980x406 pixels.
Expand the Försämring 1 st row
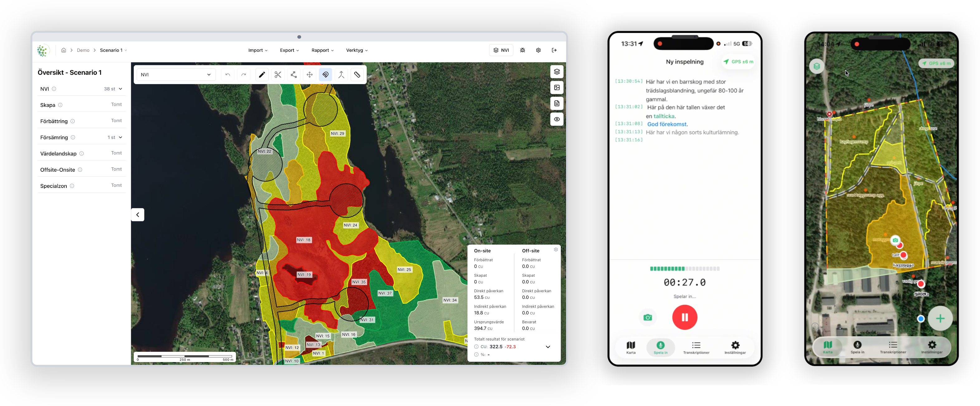click(81, 137)
